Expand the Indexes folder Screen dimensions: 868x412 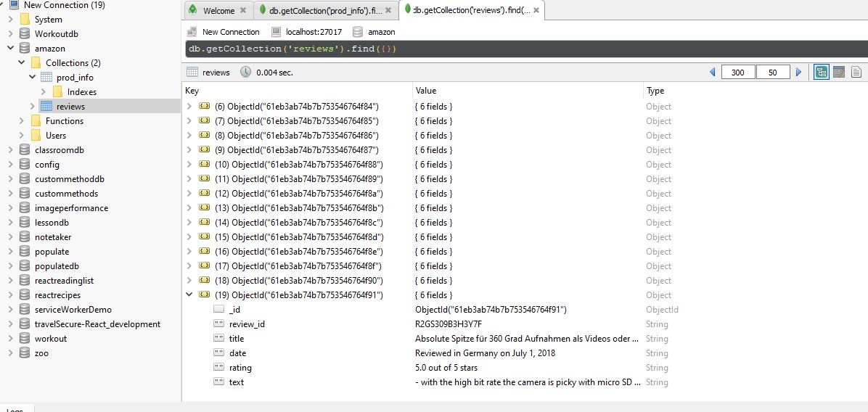click(43, 92)
